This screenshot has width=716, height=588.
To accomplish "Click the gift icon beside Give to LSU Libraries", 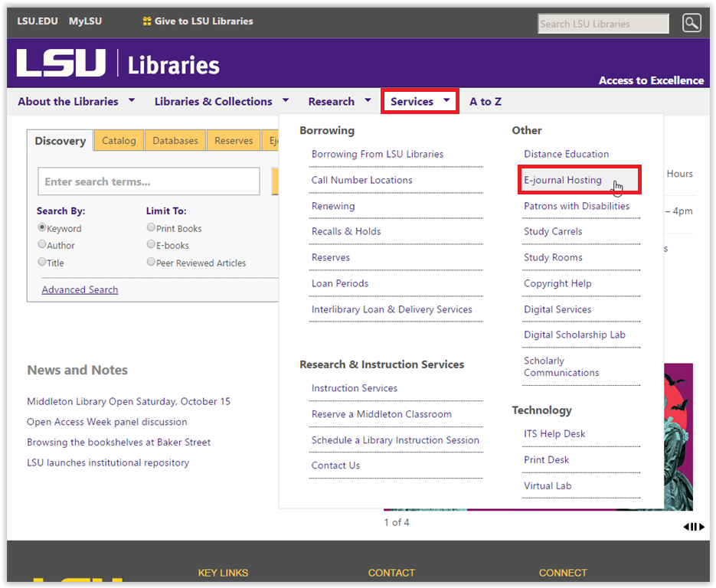I will tap(146, 21).
